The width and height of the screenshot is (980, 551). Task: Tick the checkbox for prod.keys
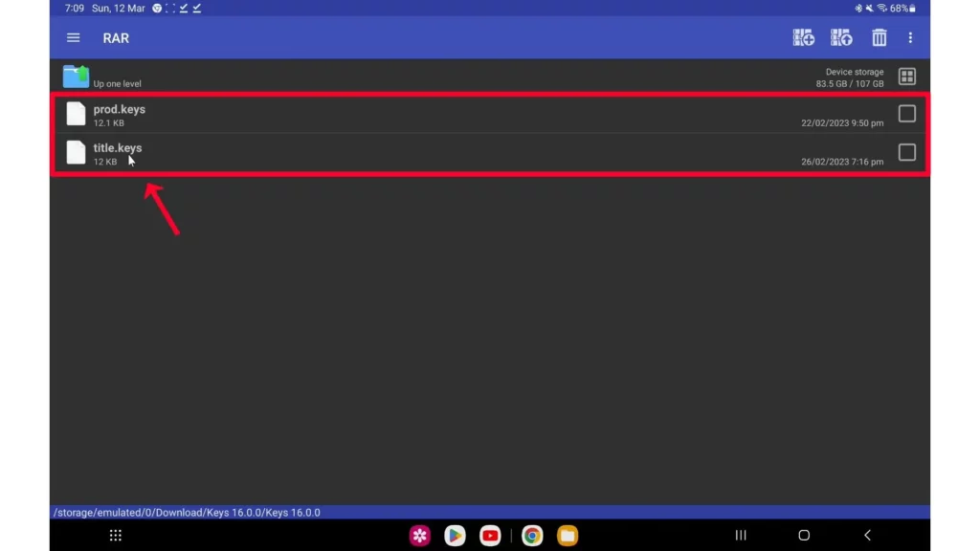(x=907, y=114)
